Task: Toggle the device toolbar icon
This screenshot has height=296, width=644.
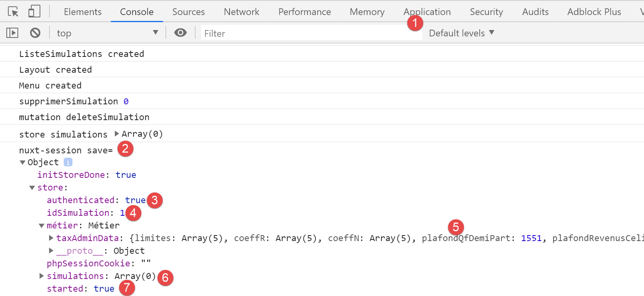Action: (34, 11)
